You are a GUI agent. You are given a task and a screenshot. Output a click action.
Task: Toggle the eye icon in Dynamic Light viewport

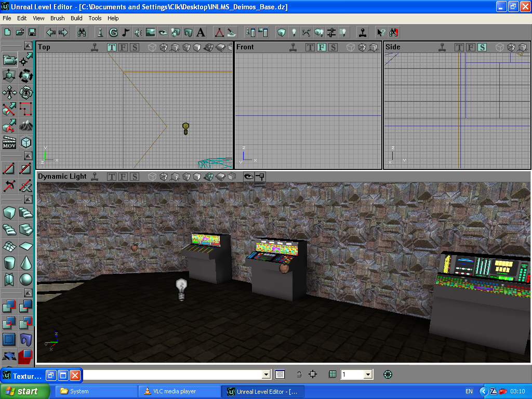click(x=248, y=177)
